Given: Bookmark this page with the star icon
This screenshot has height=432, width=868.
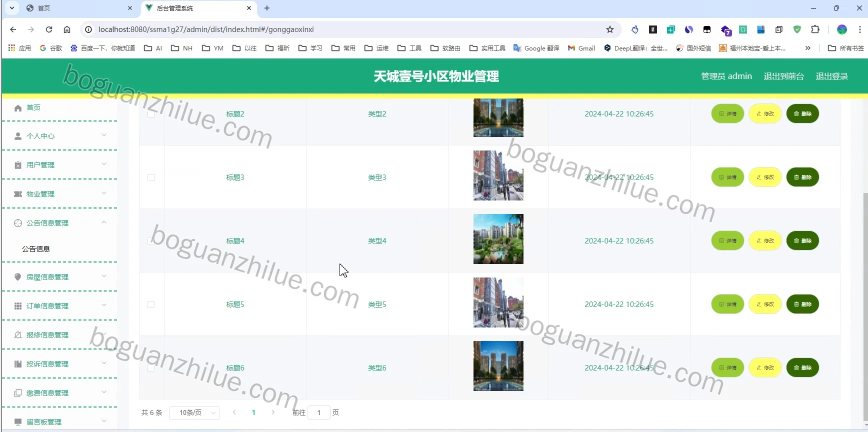Looking at the screenshot, I should pos(610,29).
